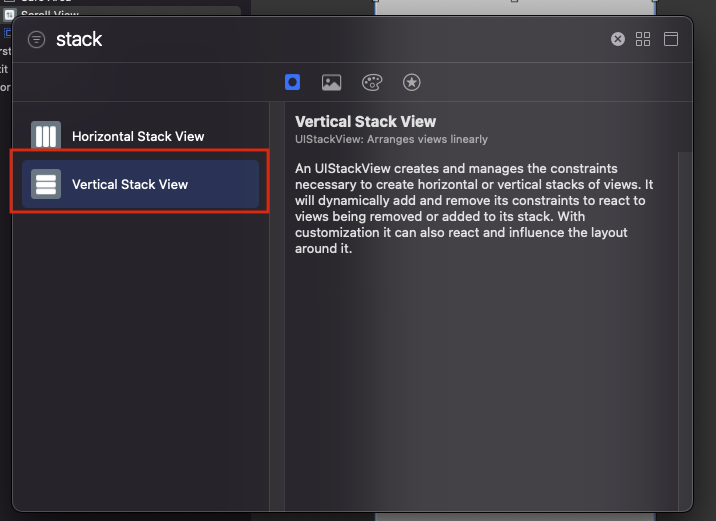Select Horizontal Stack View in results
The image size is (716, 521).
141,136
